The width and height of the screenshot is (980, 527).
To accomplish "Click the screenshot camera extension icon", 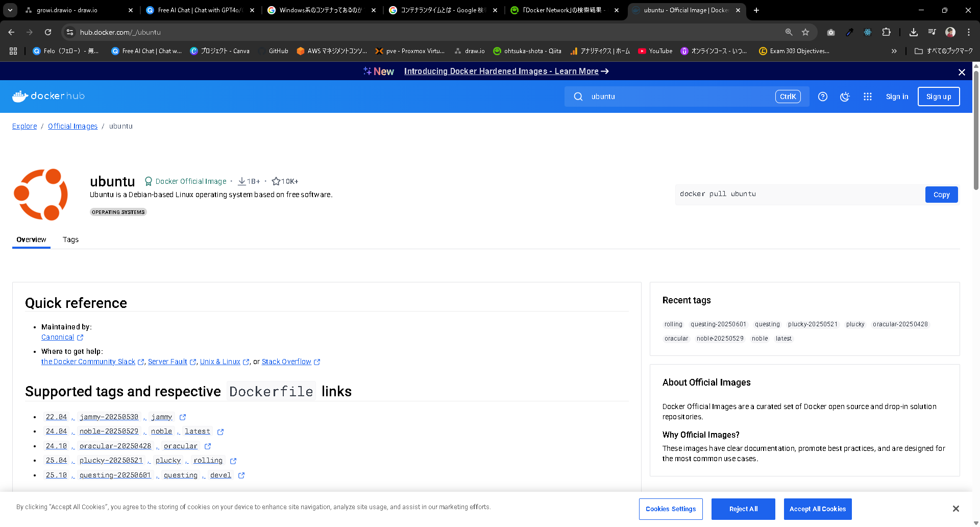I will coord(831,32).
